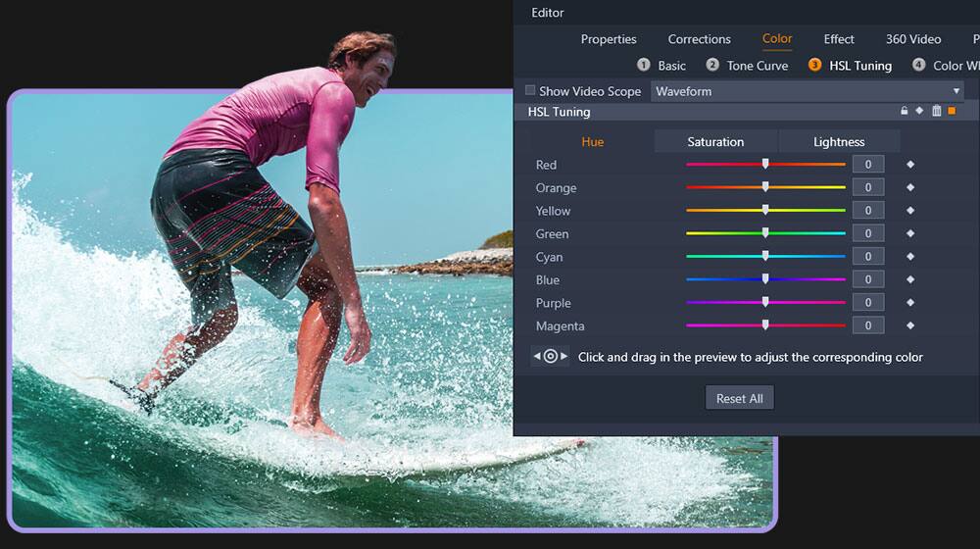Image resolution: width=980 pixels, height=549 pixels.
Task: Click the lock icon in HSL Tuning header
Action: coord(904,112)
